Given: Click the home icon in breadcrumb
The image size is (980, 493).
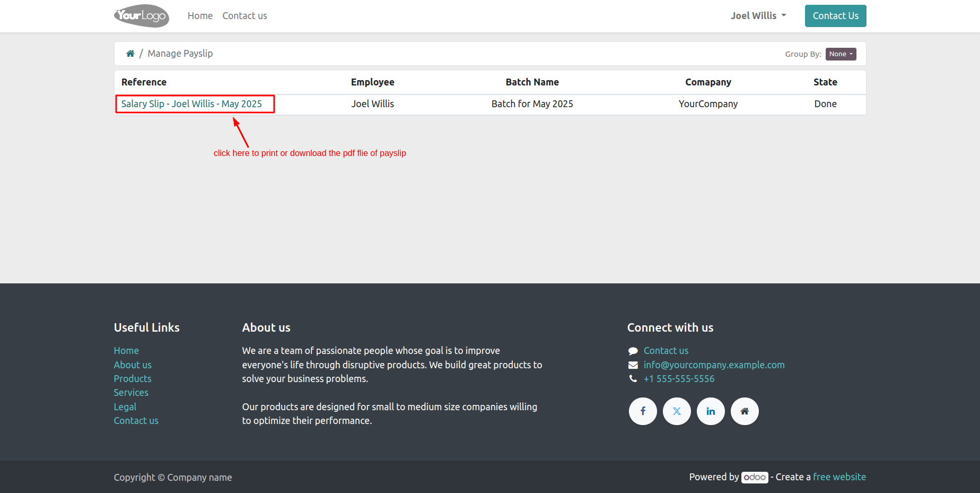Looking at the screenshot, I should click(x=130, y=54).
